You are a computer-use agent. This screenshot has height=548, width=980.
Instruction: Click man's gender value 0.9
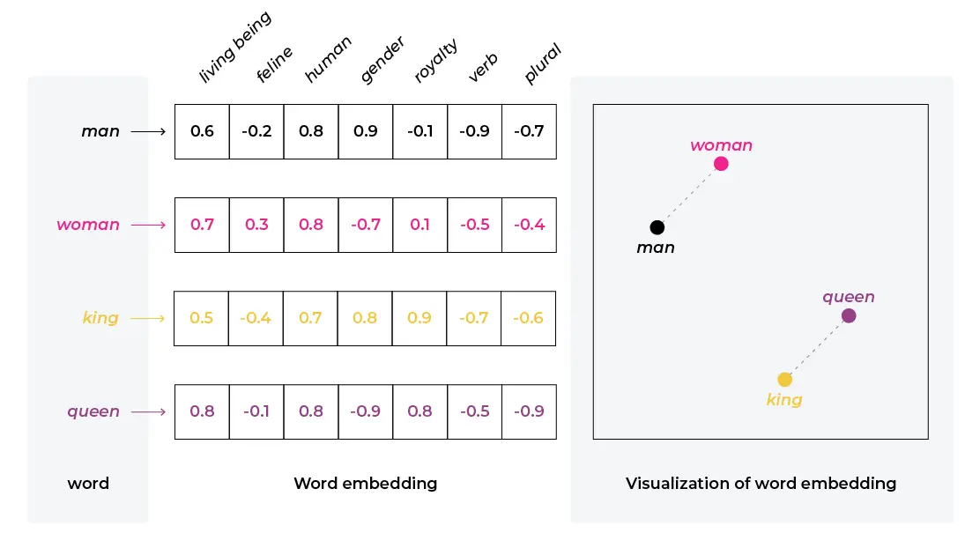click(x=365, y=132)
